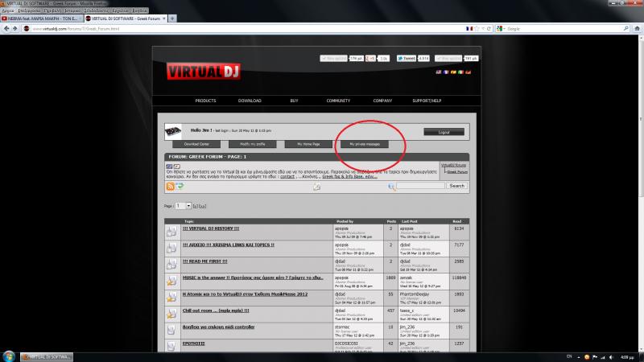Click the Logout button
This screenshot has height=362, width=644.
[x=444, y=132]
